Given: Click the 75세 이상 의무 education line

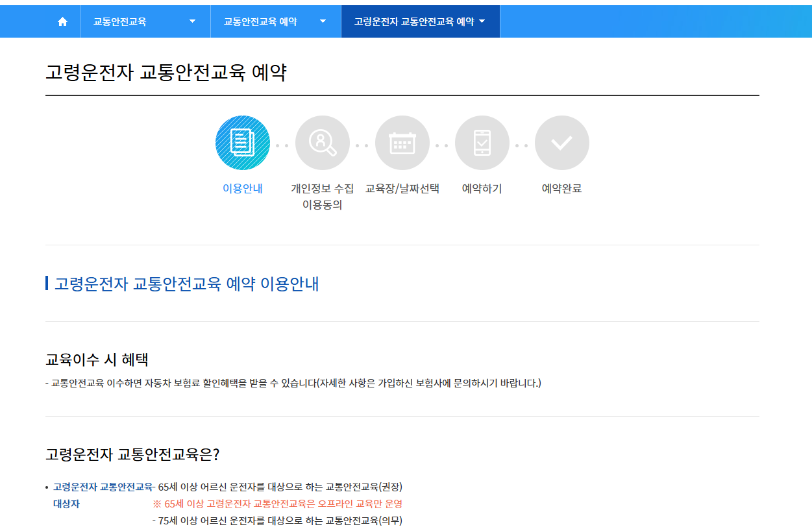Looking at the screenshot, I should [277, 521].
